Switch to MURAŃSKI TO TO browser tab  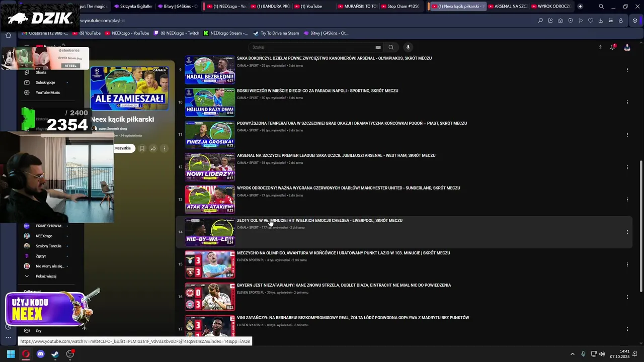pos(357,7)
